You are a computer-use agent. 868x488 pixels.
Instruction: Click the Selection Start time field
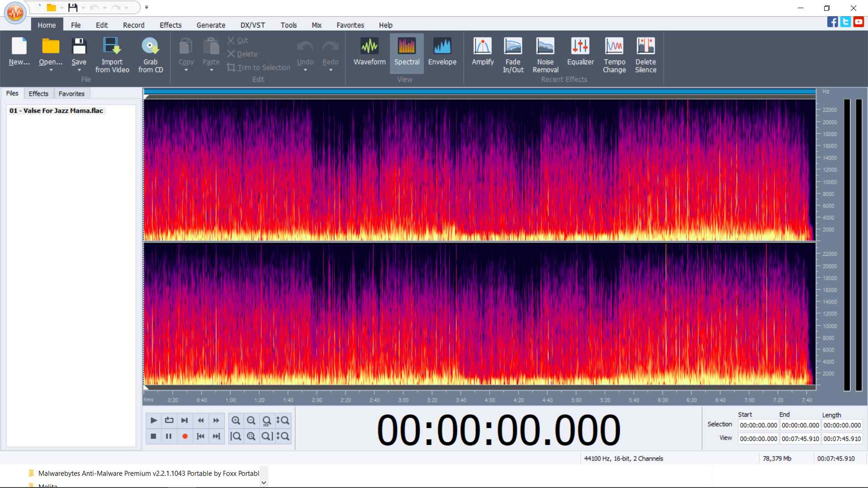758,425
